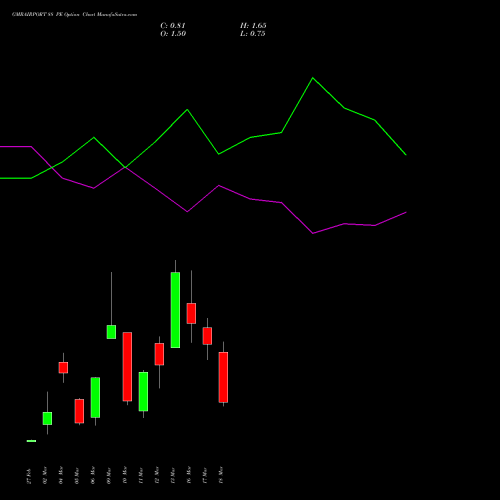Click the 02 Mar green candlestick
500x500 pixels.
point(47,418)
